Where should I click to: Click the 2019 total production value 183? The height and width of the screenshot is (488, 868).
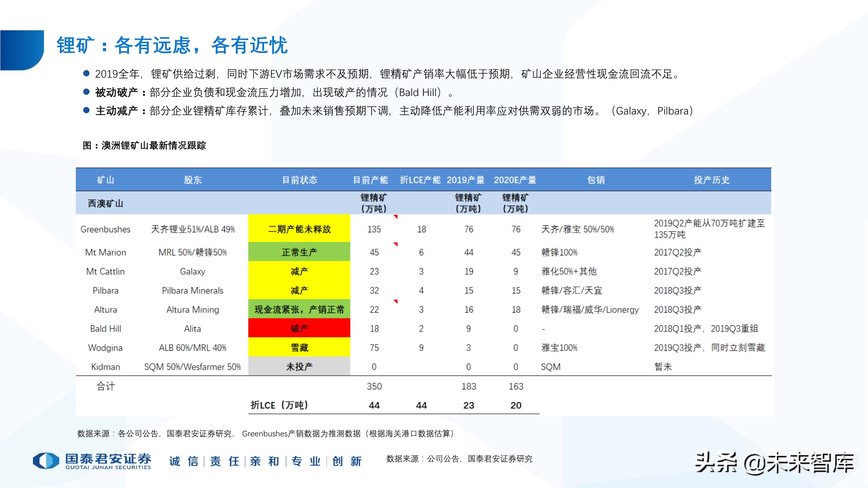469,386
